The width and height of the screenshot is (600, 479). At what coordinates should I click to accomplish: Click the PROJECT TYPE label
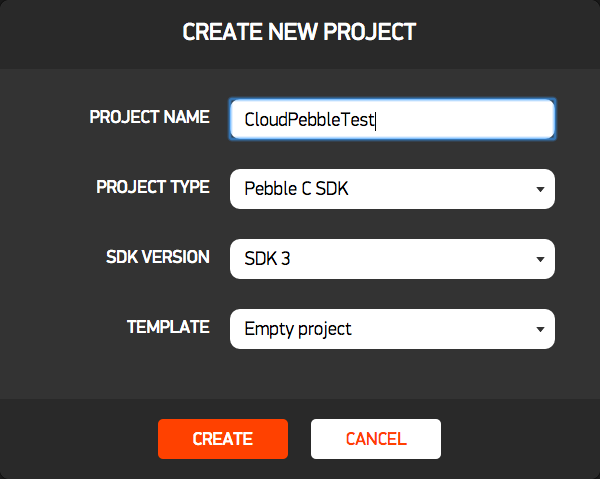coord(153,187)
